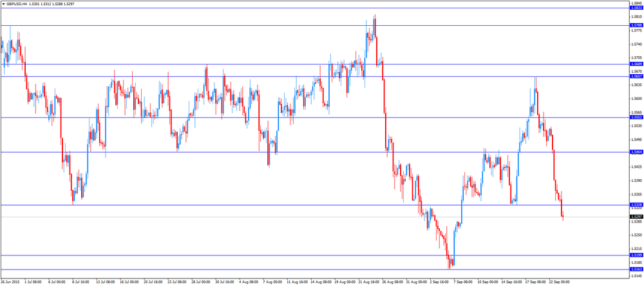Click the 8 Jul 16:00 time label
This screenshot has width=644, height=285.
click(x=80, y=282)
